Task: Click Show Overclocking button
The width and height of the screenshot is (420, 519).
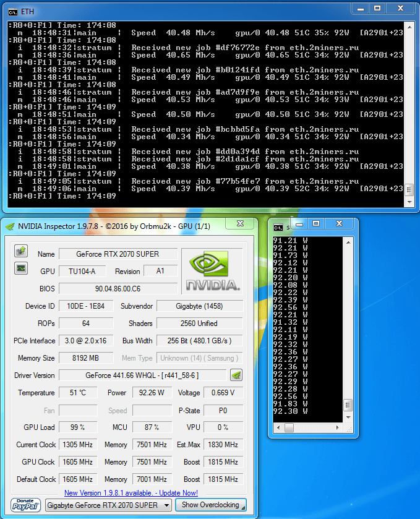Action: coord(210,505)
